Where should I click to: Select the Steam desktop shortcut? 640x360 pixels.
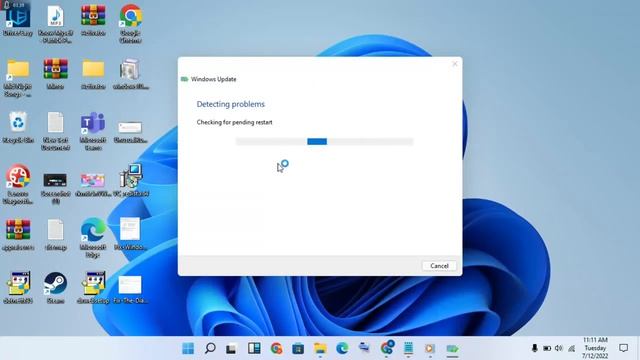click(56, 288)
